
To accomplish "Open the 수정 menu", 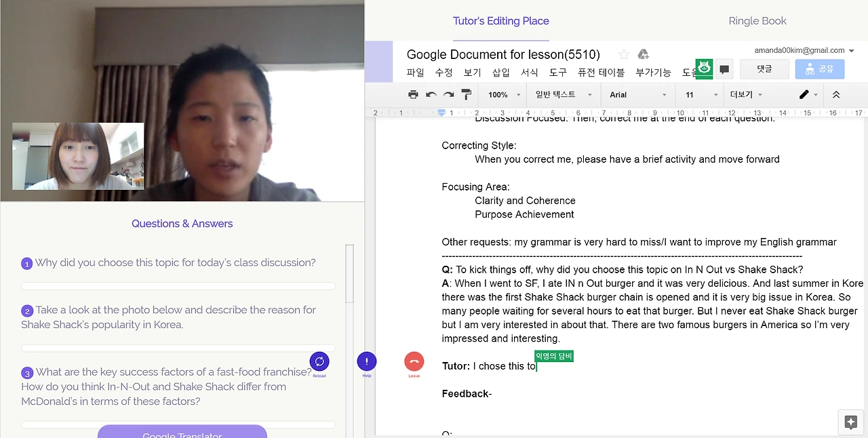I will [444, 73].
